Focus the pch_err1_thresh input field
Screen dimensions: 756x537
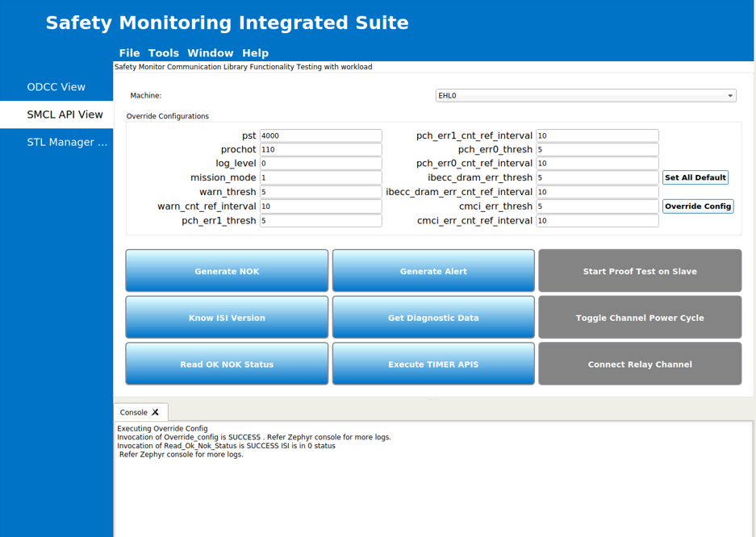click(x=320, y=221)
